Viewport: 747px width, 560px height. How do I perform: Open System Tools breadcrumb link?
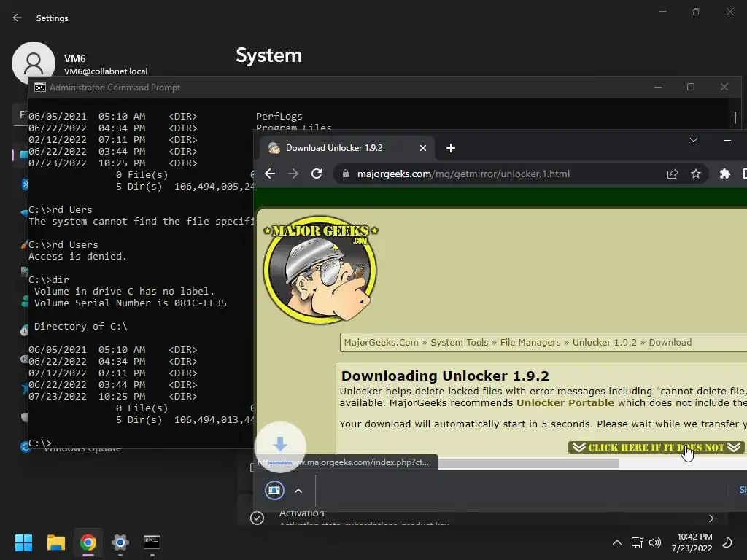(460, 343)
